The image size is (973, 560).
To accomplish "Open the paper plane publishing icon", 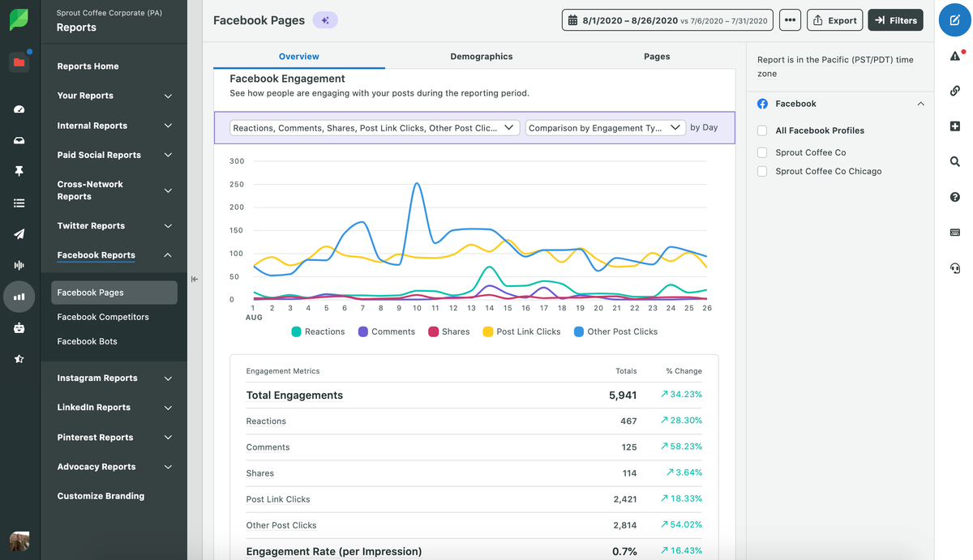I will 19,234.
